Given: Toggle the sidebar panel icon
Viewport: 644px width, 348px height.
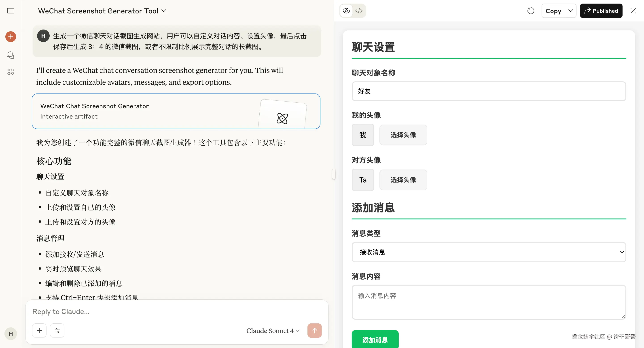Looking at the screenshot, I should pyautogui.click(x=11, y=11).
